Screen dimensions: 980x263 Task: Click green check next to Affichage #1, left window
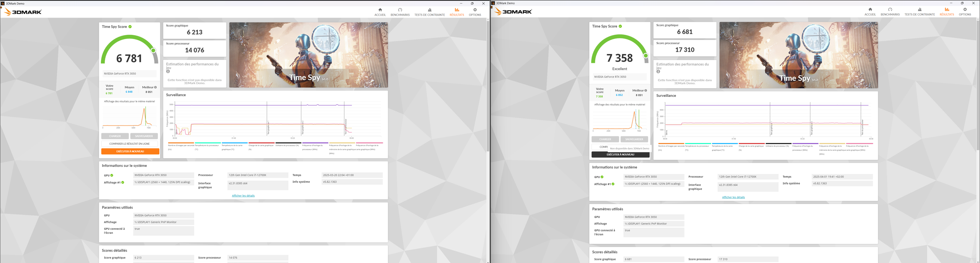tap(123, 183)
